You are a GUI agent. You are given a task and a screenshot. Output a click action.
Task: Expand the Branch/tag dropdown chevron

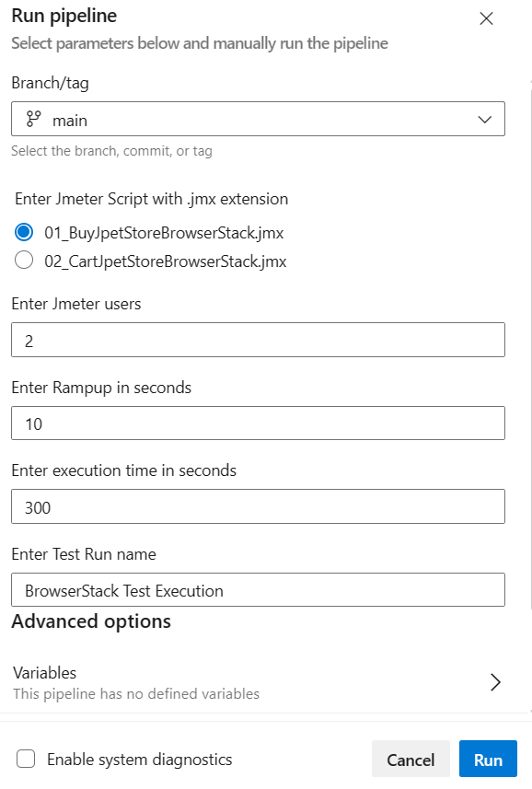point(485,120)
